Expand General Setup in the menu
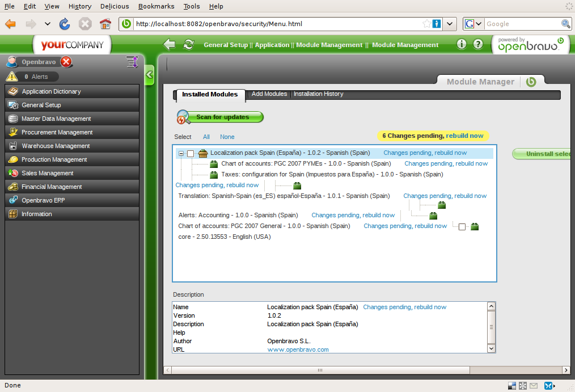 (72, 105)
